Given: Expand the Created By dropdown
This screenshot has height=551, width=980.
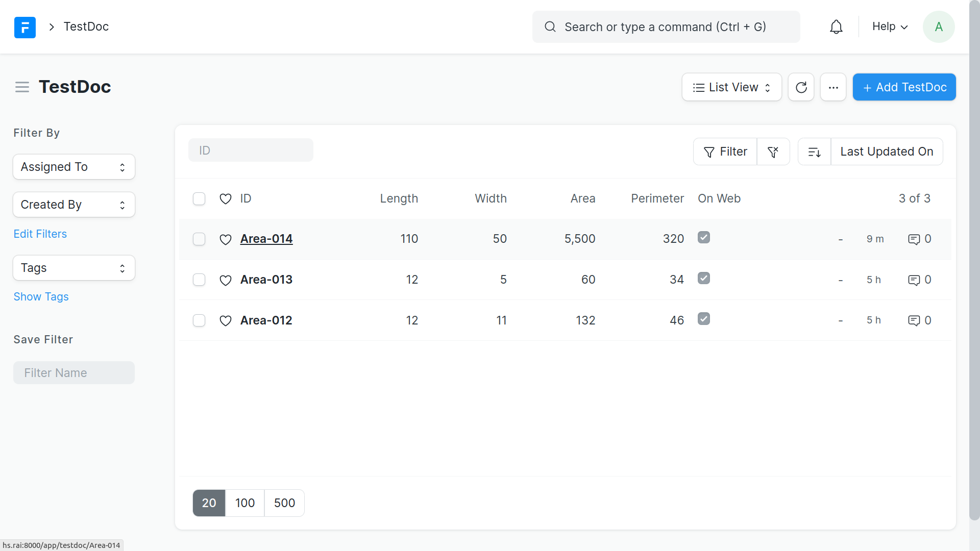Looking at the screenshot, I should [x=74, y=205].
